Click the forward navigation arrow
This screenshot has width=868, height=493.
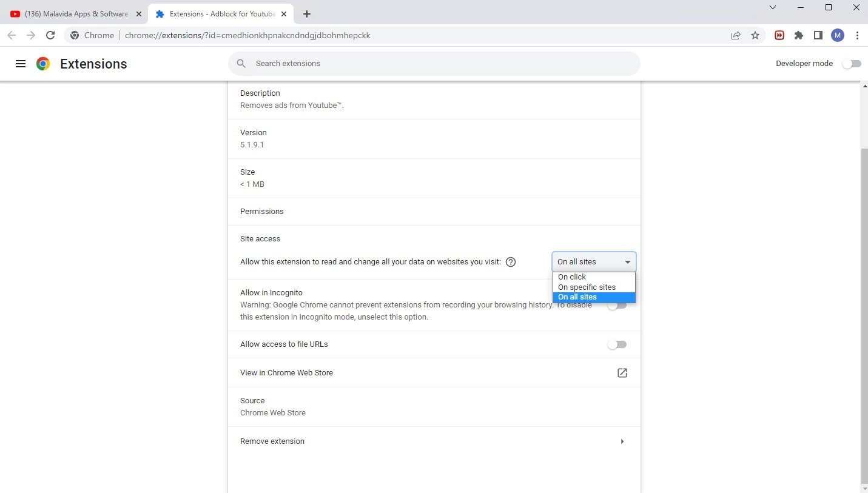[x=31, y=35]
